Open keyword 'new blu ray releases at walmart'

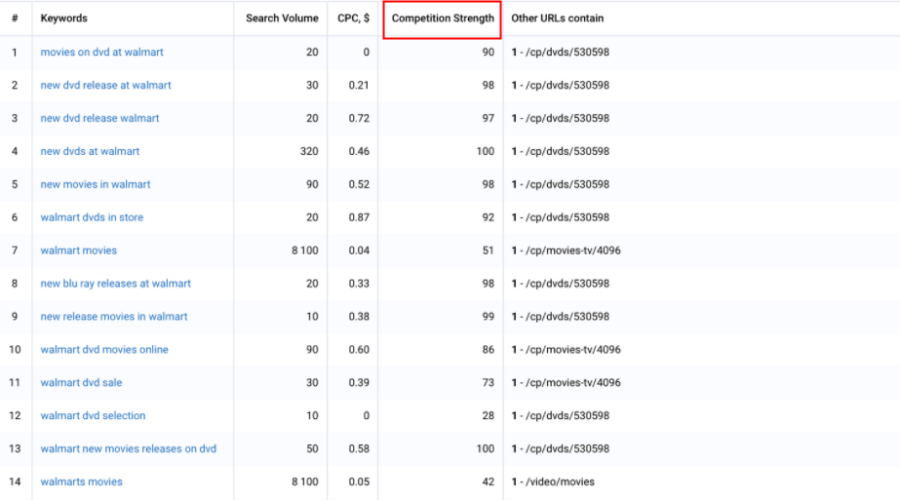(115, 284)
